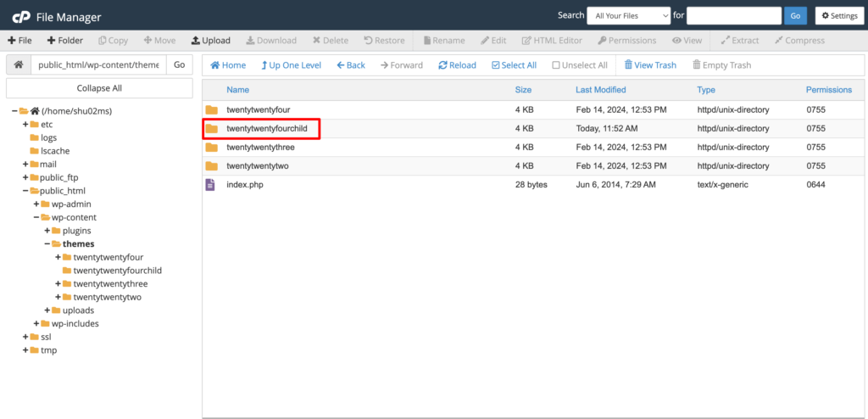Click the Extract toolbar button
The image size is (868, 419).
point(740,41)
